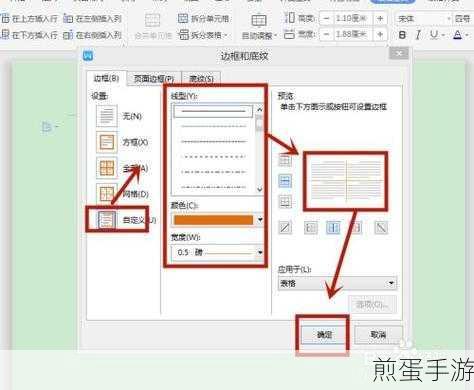Choose the sixth dash-dot-dot line style

(x=213, y=187)
